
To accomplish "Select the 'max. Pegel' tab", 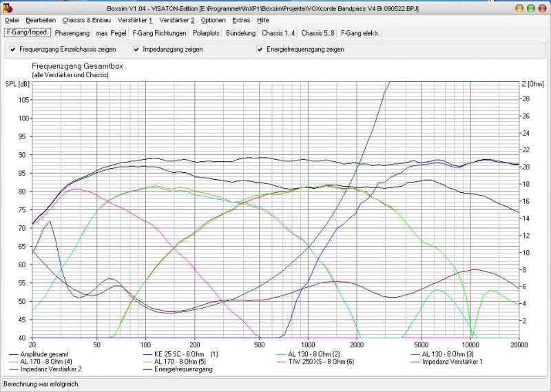I will pyautogui.click(x=110, y=33).
